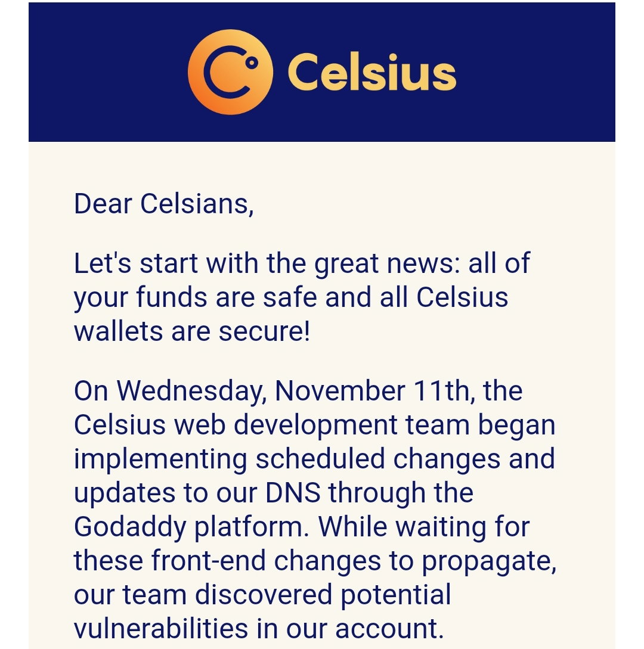The height and width of the screenshot is (649, 644).
Task: Click the phrase 'wallets are secure!'
Action: (192, 331)
